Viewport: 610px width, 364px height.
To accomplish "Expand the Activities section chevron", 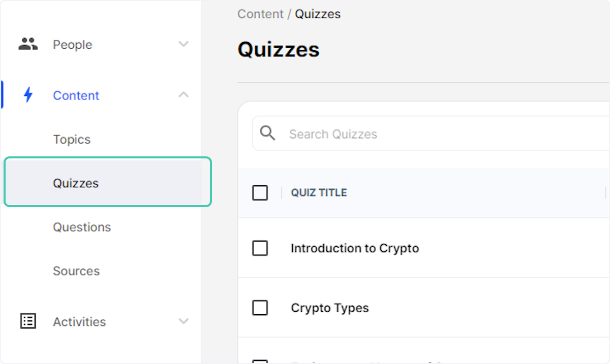I will click(184, 321).
